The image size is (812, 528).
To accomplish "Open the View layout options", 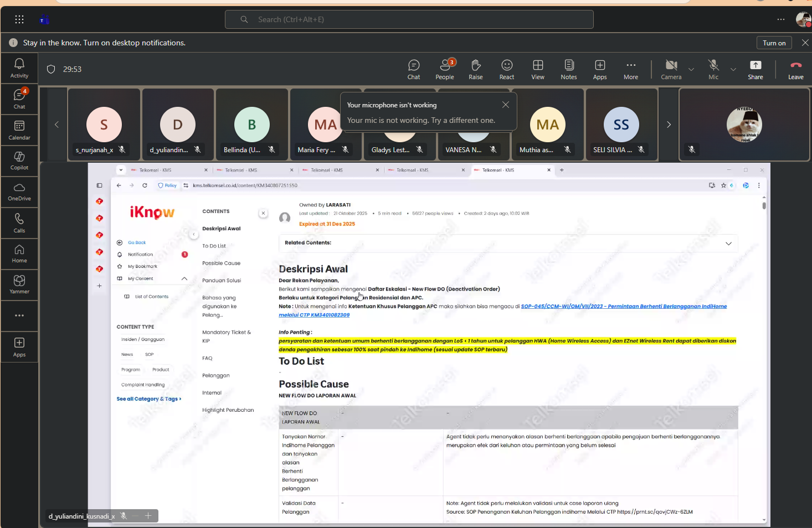I will point(538,70).
